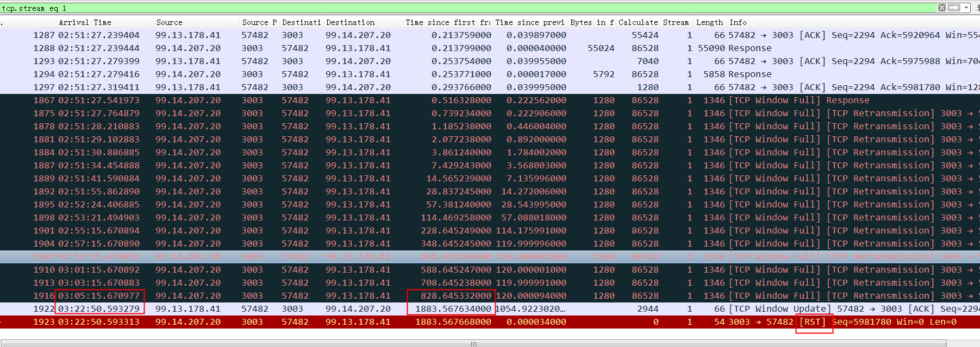Select packet row number 1297
The width and height of the screenshot is (980, 347).
point(490,87)
